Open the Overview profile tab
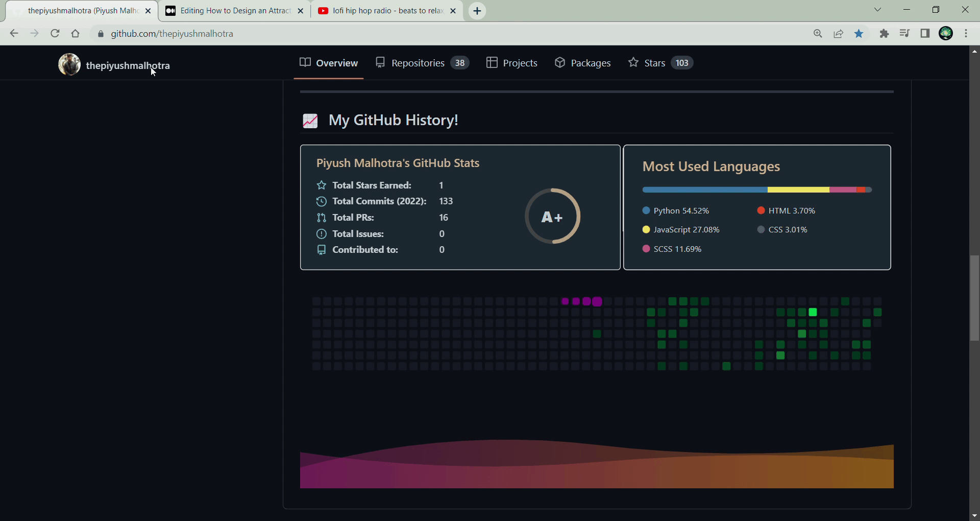Viewport: 980px width, 521px height. [x=329, y=63]
